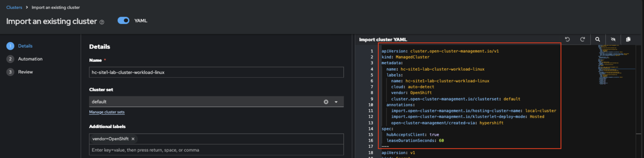Toggle show secrets eye icon
644x158 pixels.
tap(613, 39)
